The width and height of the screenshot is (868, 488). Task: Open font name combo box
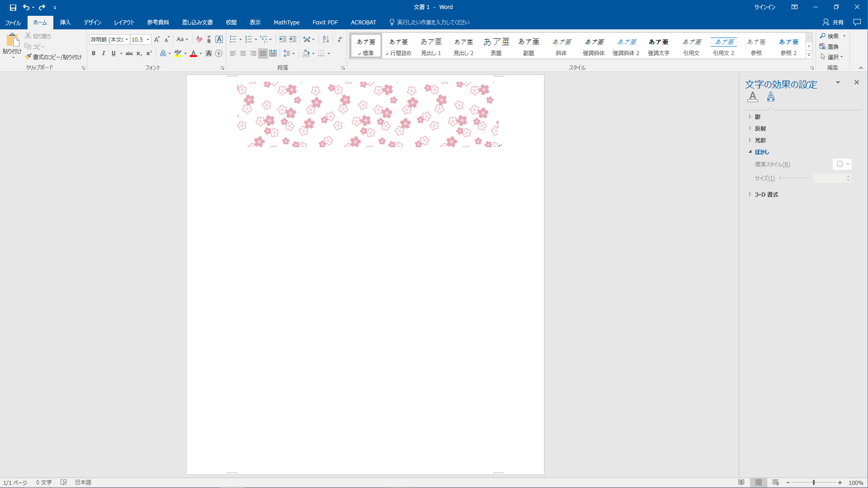pos(109,39)
